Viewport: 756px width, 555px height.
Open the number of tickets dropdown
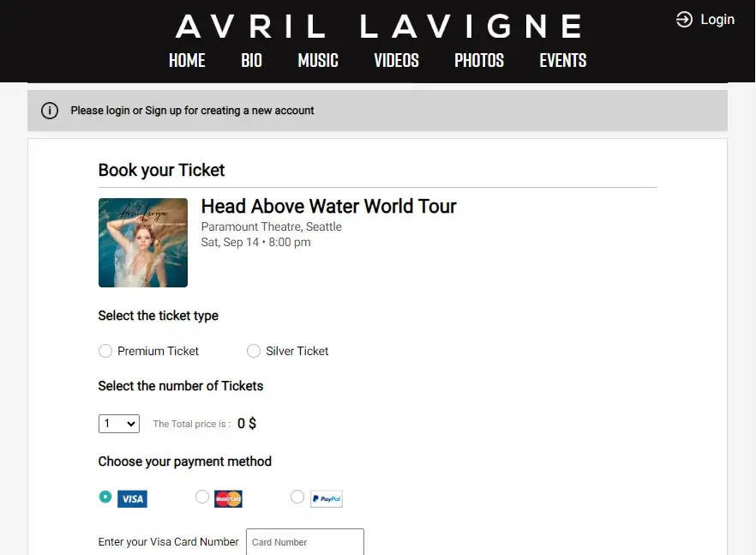(119, 424)
